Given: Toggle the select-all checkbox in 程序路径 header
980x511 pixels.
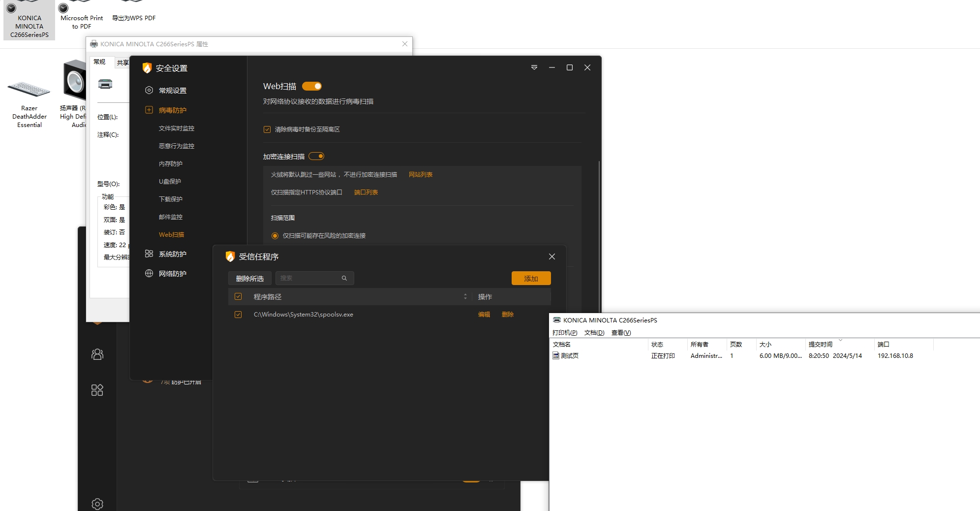Looking at the screenshot, I should (x=238, y=296).
